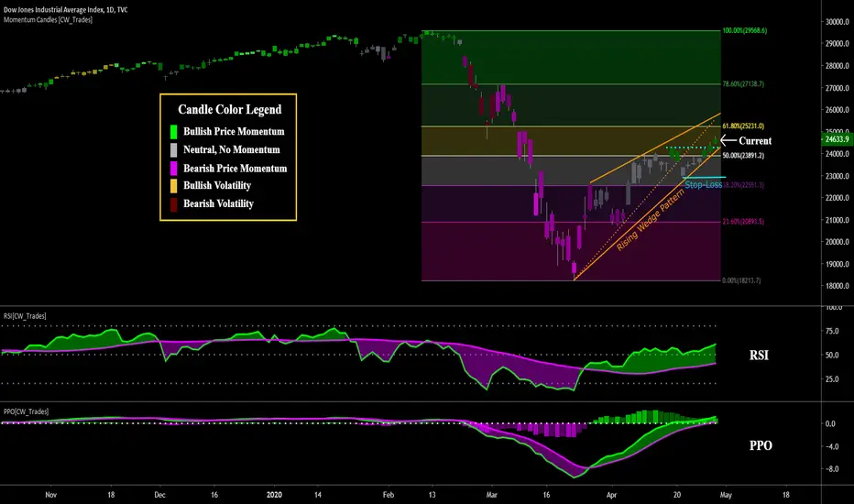This screenshot has width=854, height=504.
Task: Click the Feb date on time axis
Action: tap(389, 495)
